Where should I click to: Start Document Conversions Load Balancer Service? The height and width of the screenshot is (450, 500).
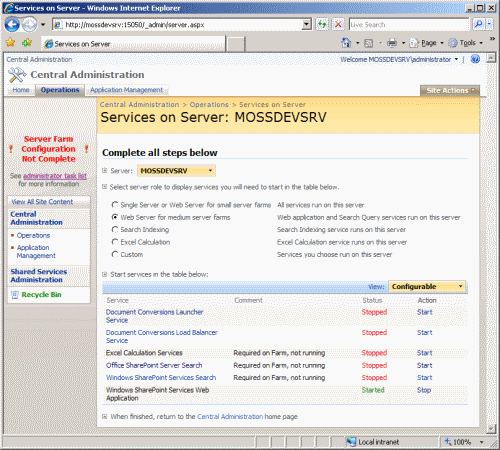pyautogui.click(x=425, y=332)
